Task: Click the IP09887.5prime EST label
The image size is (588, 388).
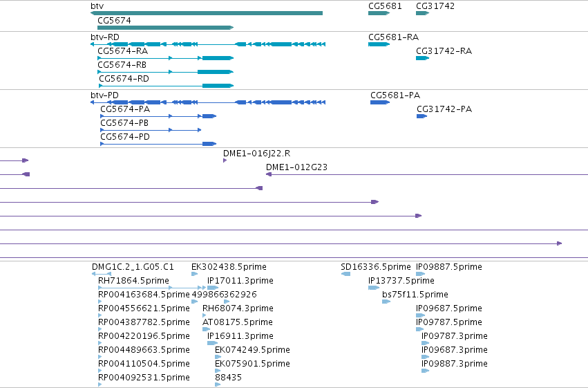Action: point(449,267)
